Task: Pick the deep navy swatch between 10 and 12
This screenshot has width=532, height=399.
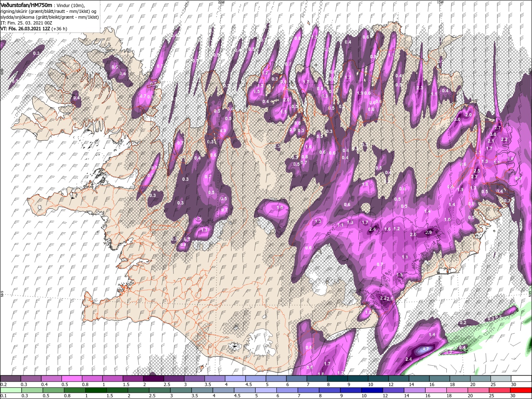Action: (x=372, y=390)
